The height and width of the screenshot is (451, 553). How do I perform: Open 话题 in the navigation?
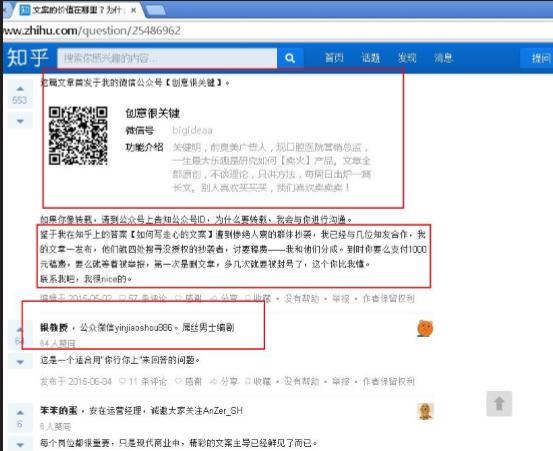(370, 58)
